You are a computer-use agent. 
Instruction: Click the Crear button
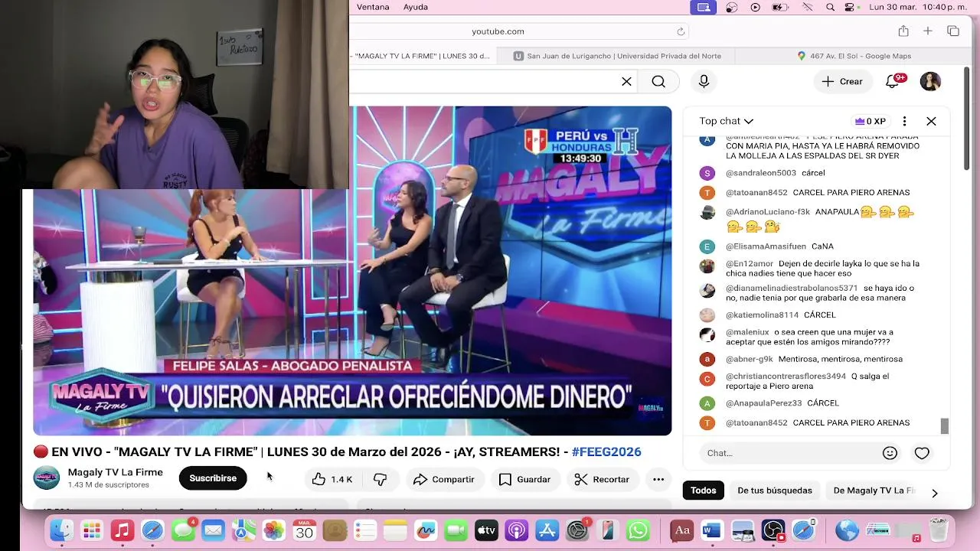(842, 81)
